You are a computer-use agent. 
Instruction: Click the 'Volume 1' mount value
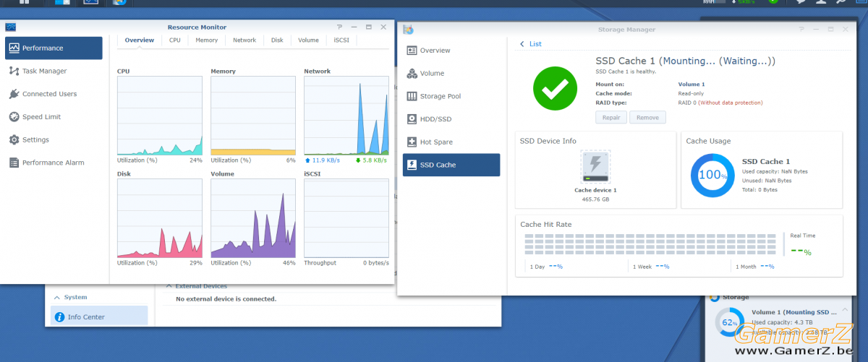click(x=692, y=85)
